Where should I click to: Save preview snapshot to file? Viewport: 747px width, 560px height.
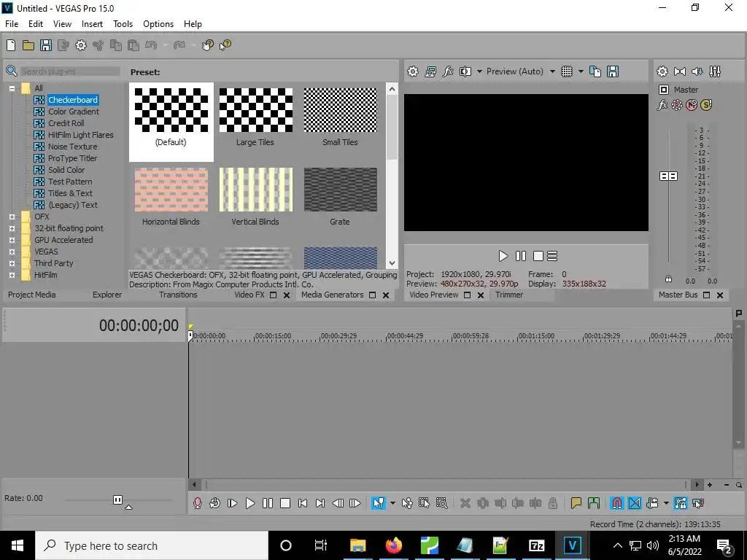point(613,71)
